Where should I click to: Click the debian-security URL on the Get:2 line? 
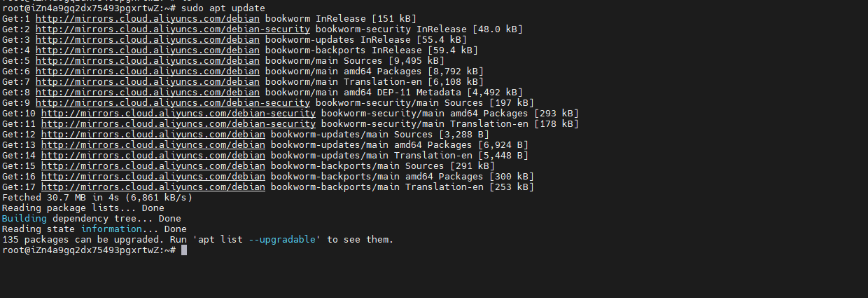(x=172, y=29)
